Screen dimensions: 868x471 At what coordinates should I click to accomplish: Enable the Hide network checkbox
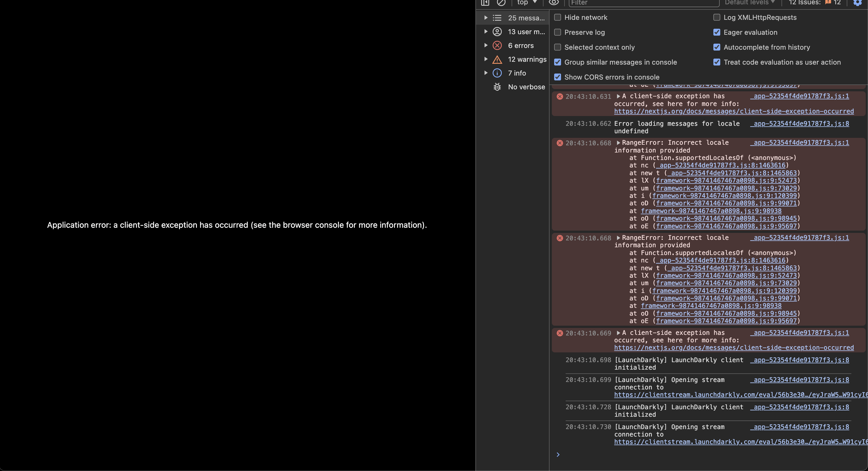coord(558,18)
